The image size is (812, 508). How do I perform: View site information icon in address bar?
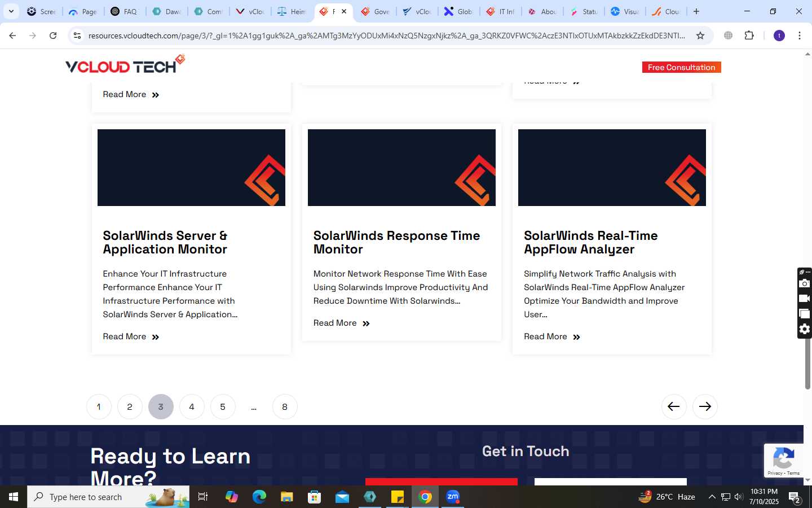[77, 36]
